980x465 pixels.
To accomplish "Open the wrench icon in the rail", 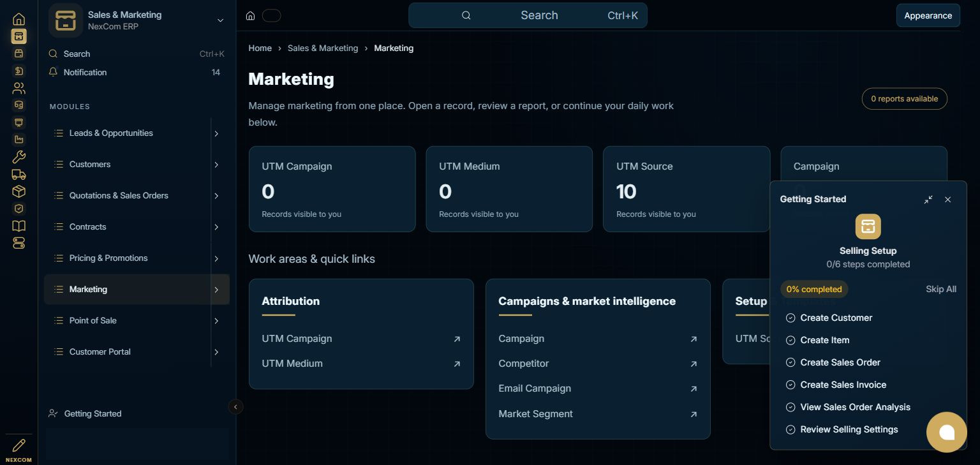I will pyautogui.click(x=19, y=157).
